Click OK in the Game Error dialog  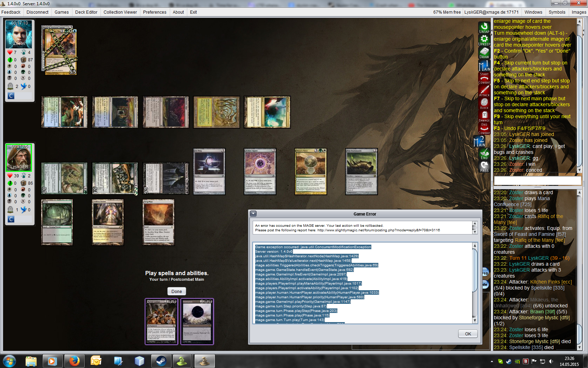pos(468,334)
